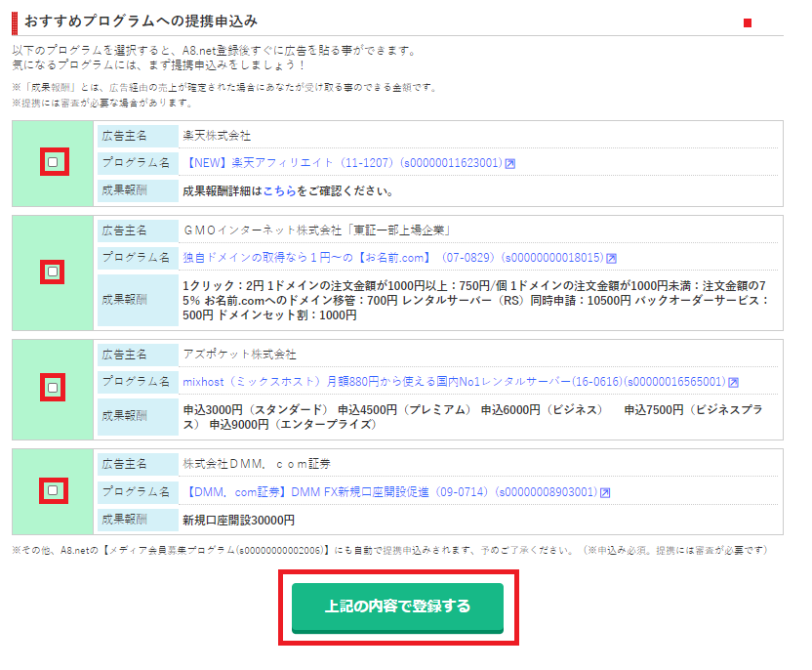Open external link icon beside お名前.com program
The image size is (812, 670).
pyautogui.click(x=612, y=259)
